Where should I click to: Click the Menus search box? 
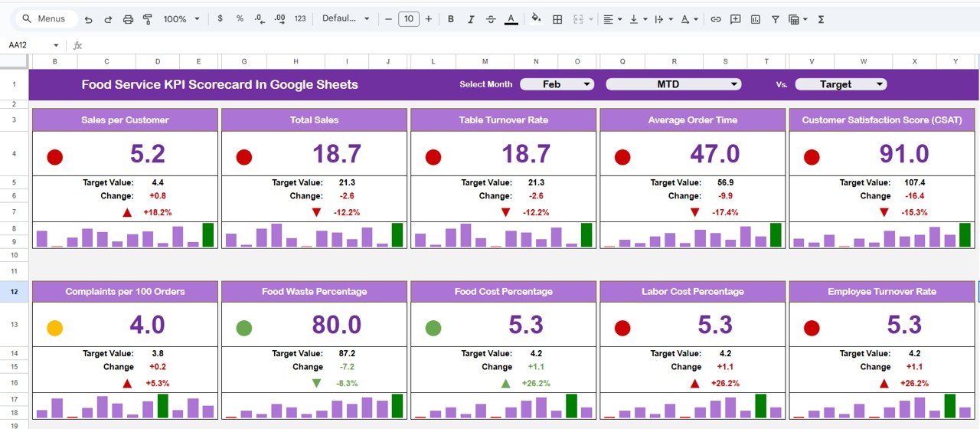point(46,19)
